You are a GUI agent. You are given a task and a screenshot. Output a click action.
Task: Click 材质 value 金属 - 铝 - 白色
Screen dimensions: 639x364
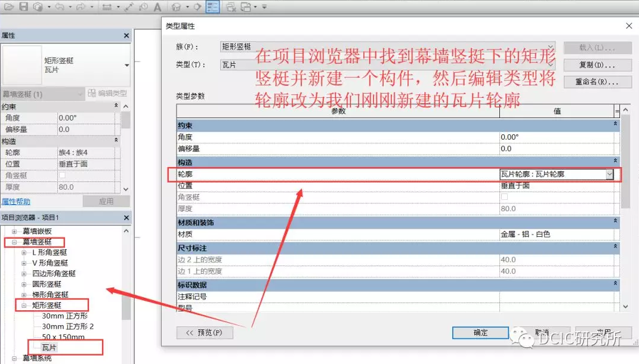click(x=556, y=235)
